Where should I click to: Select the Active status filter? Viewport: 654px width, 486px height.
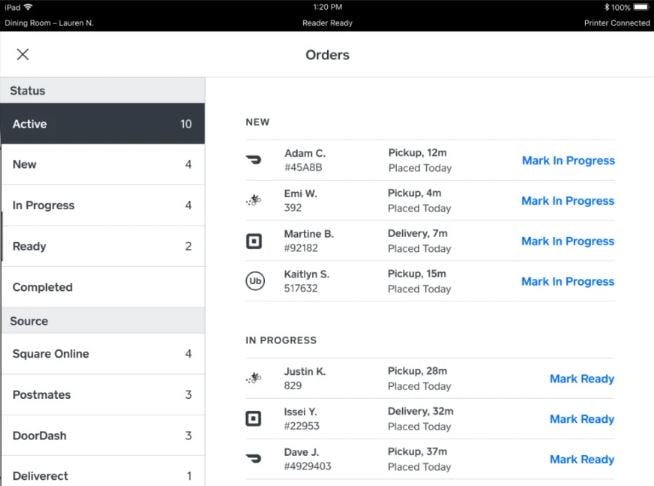(102, 124)
